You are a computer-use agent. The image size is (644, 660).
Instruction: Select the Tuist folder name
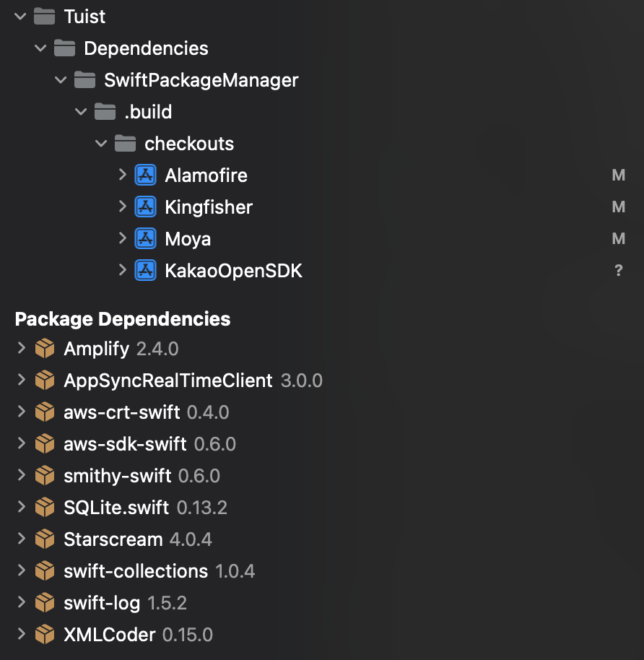pos(84,17)
